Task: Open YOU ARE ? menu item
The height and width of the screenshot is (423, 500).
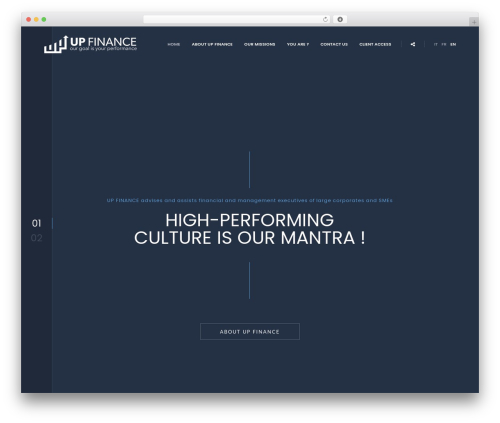Action: [x=298, y=44]
